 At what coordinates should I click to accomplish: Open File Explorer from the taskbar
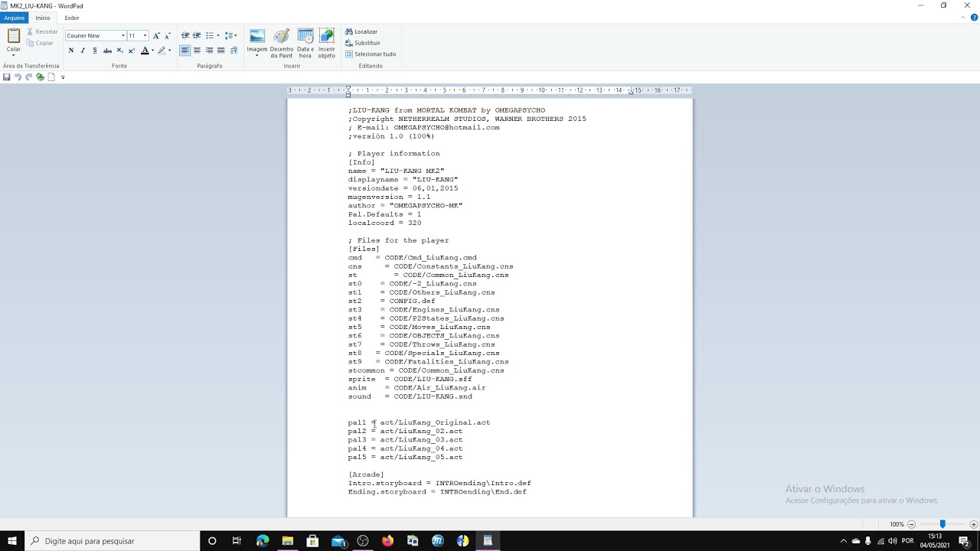(x=287, y=541)
